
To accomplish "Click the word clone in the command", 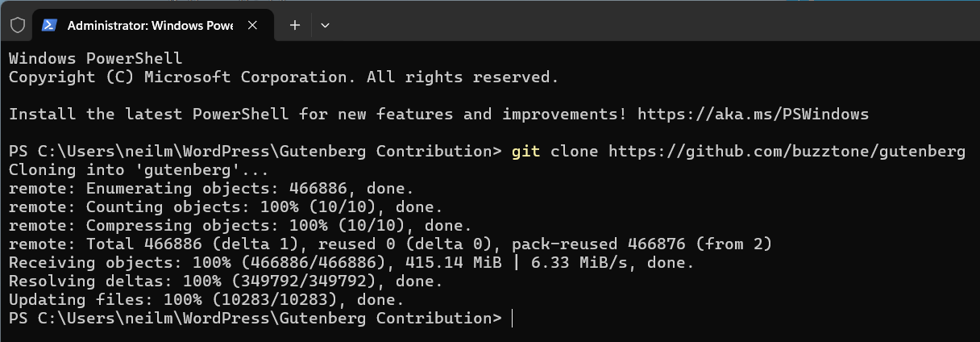I will coord(575,151).
